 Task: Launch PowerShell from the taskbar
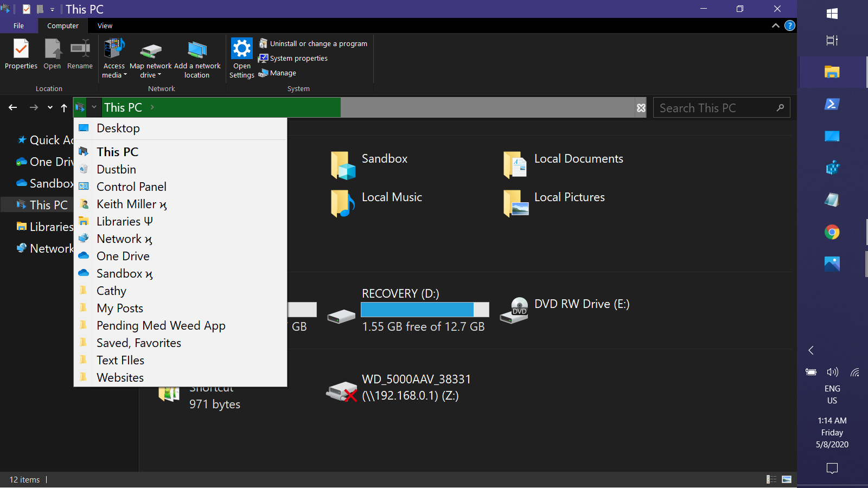(832, 104)
